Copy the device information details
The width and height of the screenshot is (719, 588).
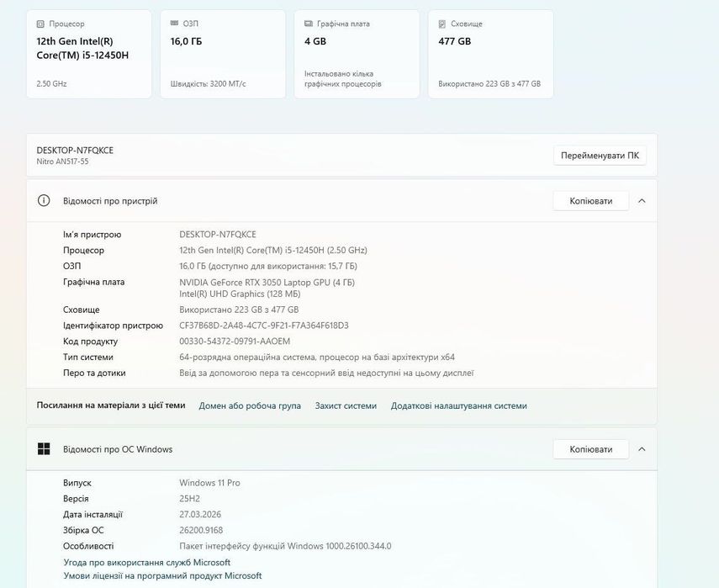point(590,201)
